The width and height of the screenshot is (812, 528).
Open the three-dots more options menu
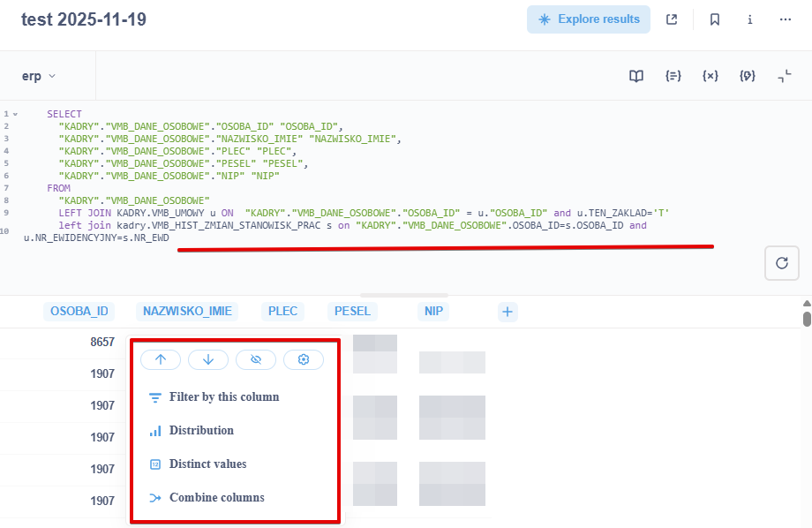point(786,19)
